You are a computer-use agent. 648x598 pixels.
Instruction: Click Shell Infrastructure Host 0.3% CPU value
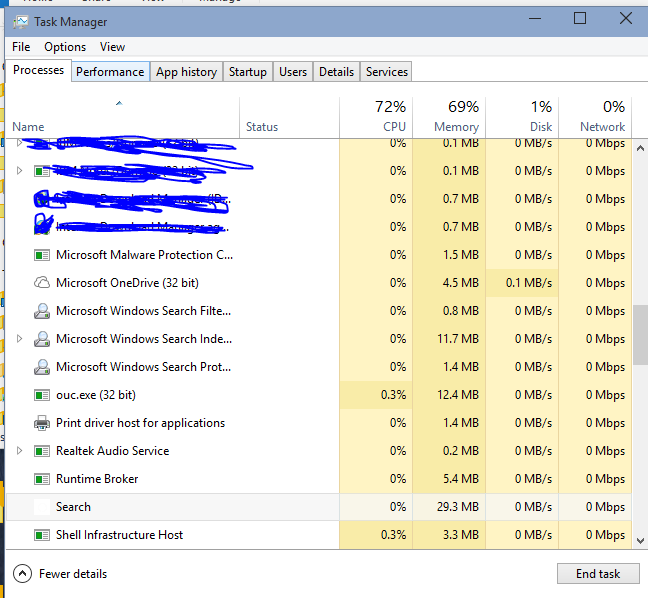click(393, 535)
